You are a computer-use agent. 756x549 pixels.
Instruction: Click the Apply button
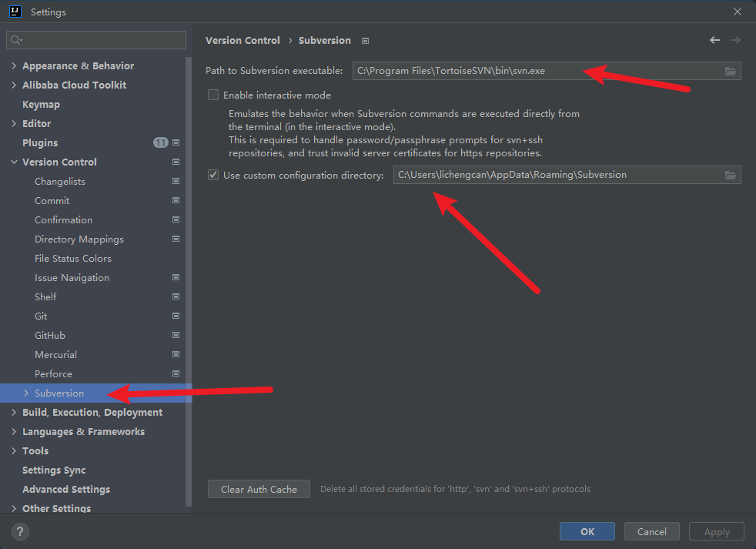tap(717, 531)
